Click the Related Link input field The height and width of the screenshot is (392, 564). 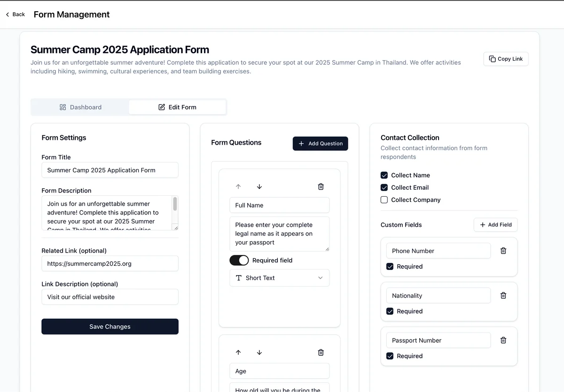110,264
